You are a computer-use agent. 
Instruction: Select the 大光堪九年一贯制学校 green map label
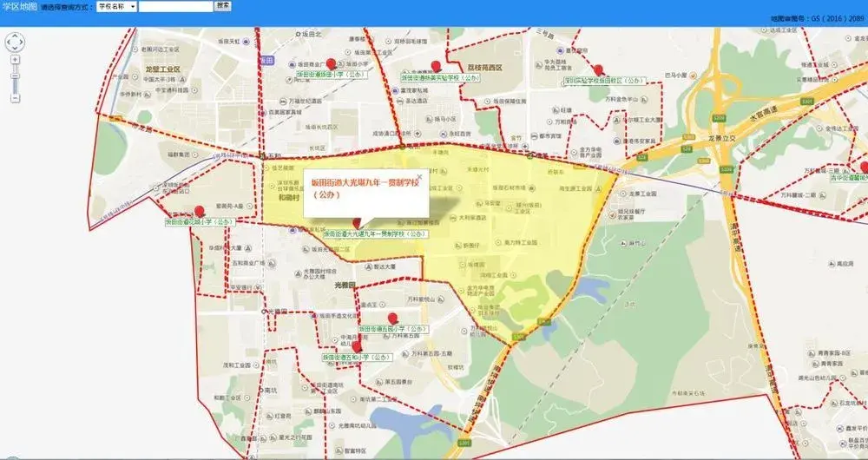click(375, 234)
